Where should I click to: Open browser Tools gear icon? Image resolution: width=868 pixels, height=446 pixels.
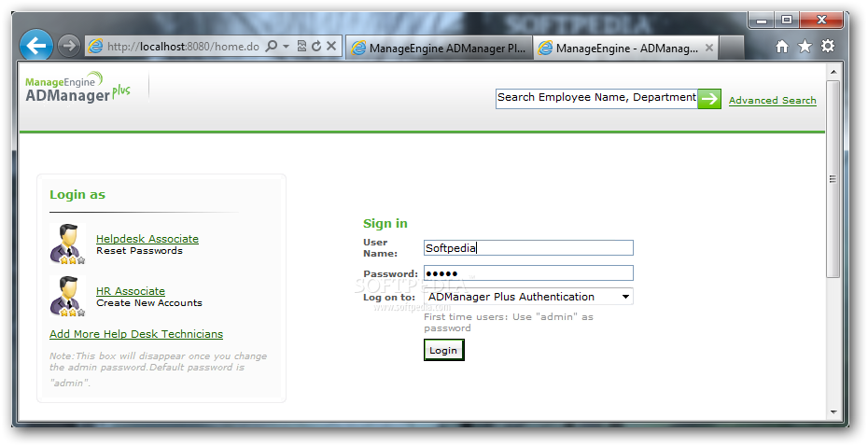(x=828, y=46)
